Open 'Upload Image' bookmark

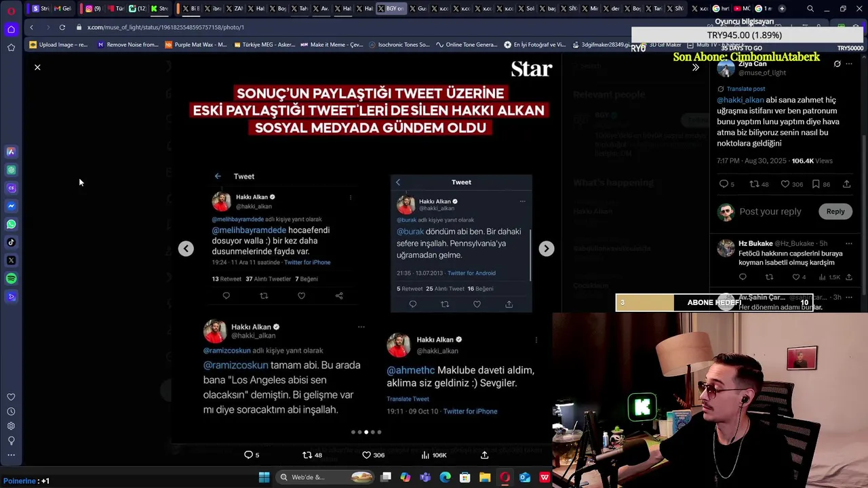point(59,45)
